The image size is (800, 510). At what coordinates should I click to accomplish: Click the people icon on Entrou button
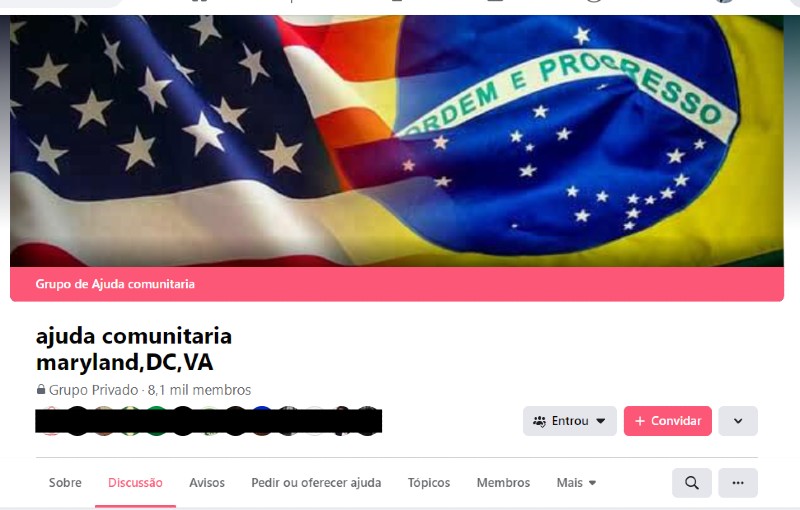click(539, 421)
